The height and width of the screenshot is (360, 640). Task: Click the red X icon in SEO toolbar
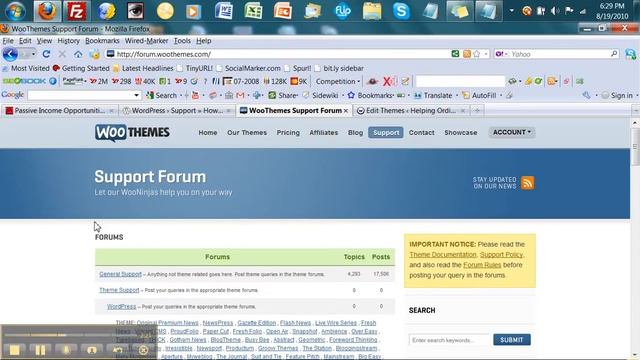point(387,81)
